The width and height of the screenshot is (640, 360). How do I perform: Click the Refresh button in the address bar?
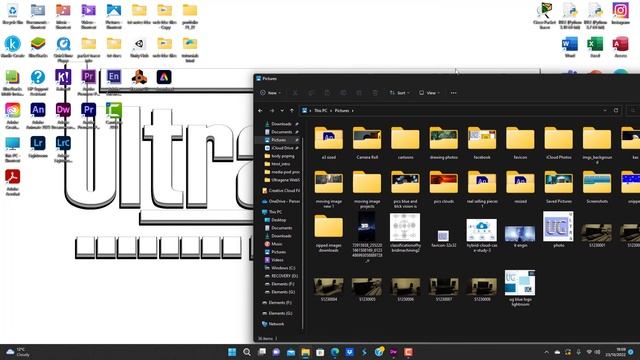point(616,111)
